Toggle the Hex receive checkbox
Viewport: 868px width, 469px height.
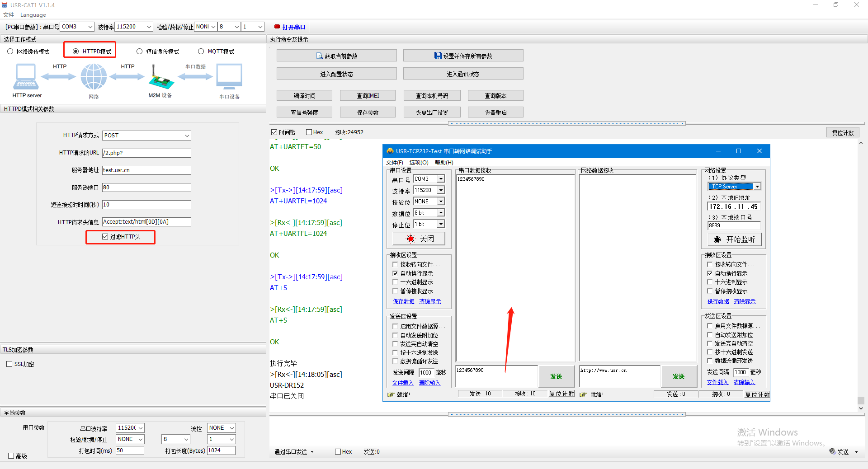click(309, 132)
